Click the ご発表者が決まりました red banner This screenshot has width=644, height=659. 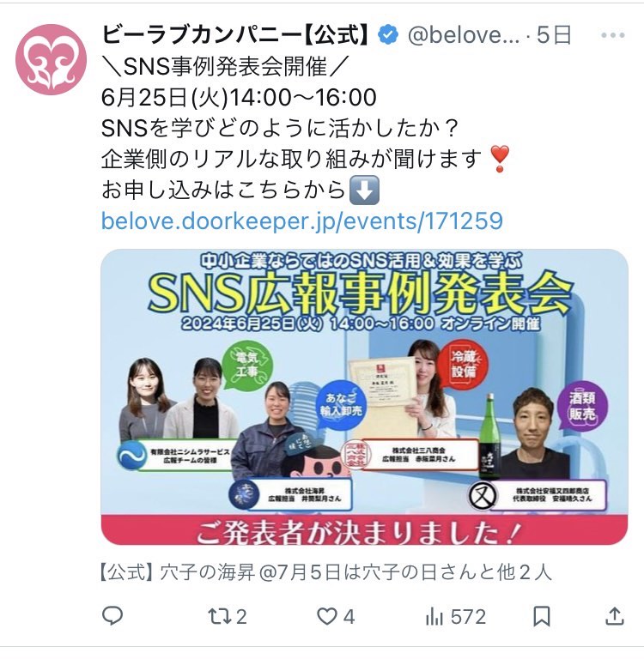364,530
